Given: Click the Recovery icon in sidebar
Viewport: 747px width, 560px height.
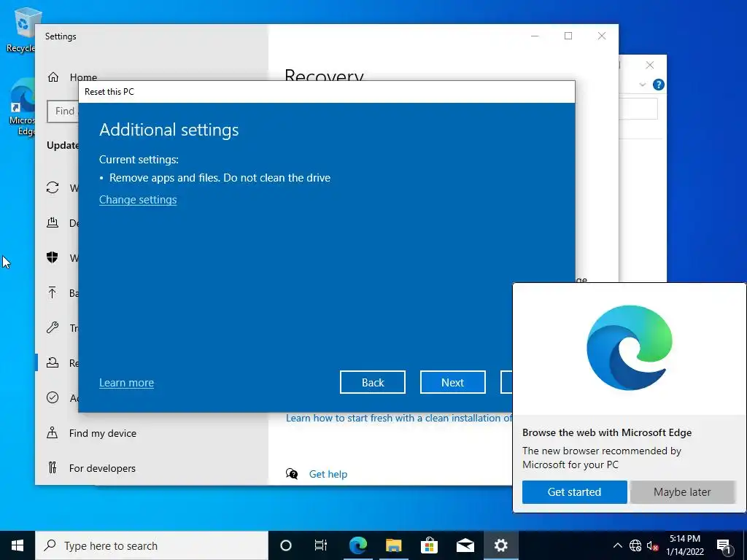Looking at the screenshot, I should (53, 362).
